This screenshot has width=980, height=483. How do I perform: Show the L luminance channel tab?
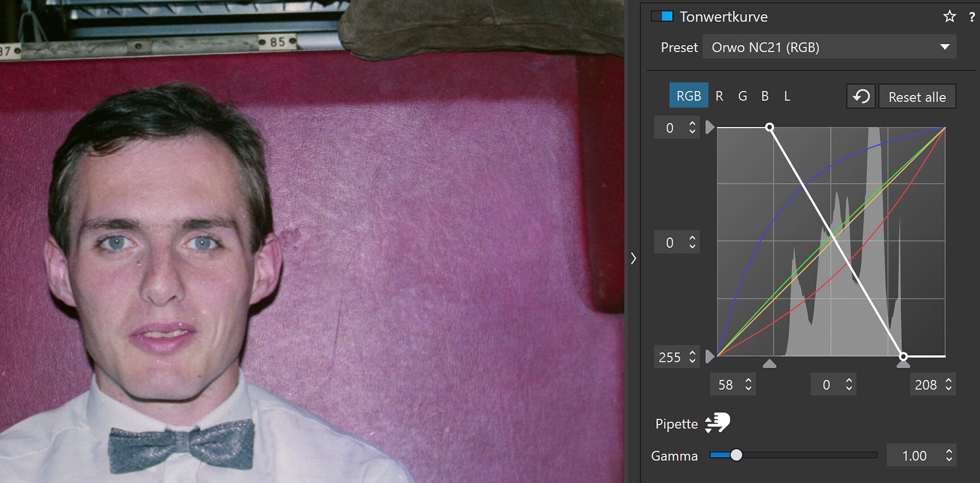(x=787, y=96)
